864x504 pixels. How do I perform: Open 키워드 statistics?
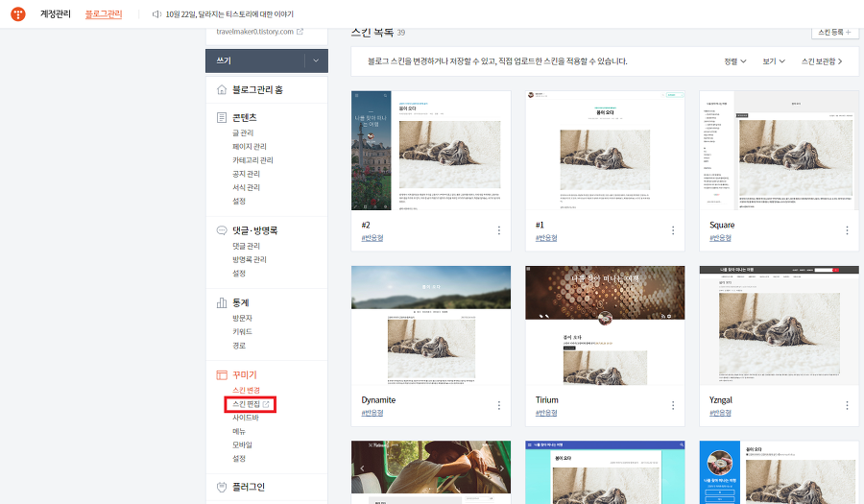pos(242,331)
